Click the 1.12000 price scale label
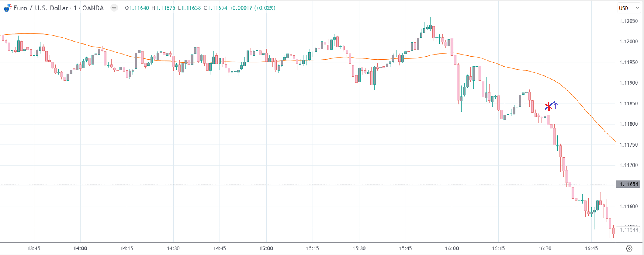The image size is (644, 255). tap(629, 42)
